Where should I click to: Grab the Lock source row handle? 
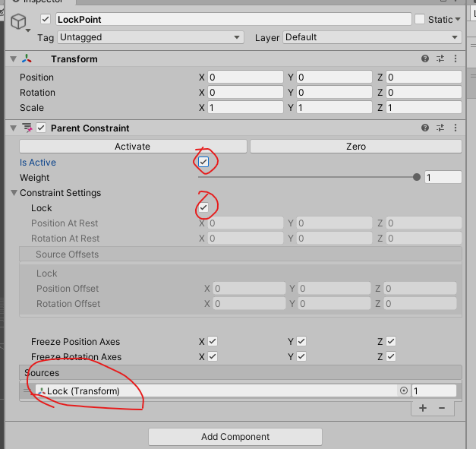[x=27, y=391]
